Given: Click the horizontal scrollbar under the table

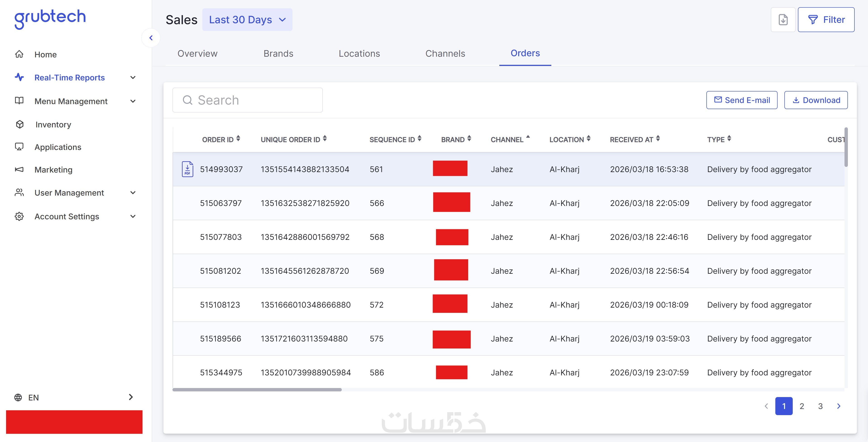Looking at the screenshot, I should (x=257, y=389).
